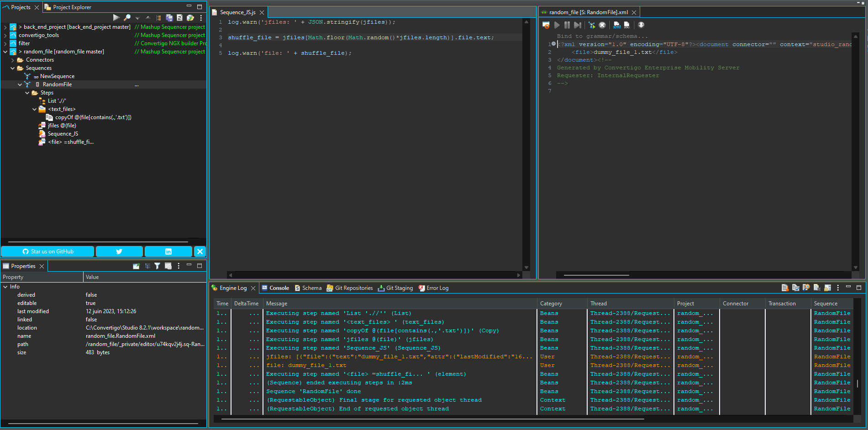This screenshot has width=868, height=430.
Task: Click the XML output icon
Action: (617, 25)
